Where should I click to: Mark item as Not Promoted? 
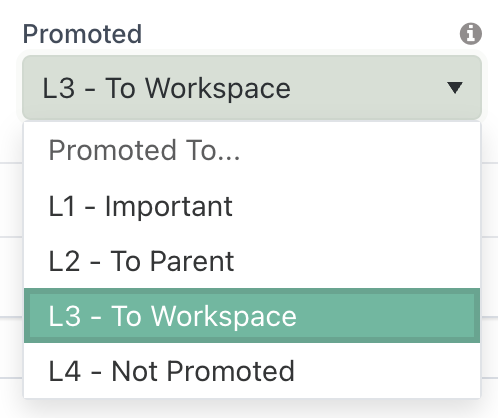pyautogui.click(x=252, y=371)
